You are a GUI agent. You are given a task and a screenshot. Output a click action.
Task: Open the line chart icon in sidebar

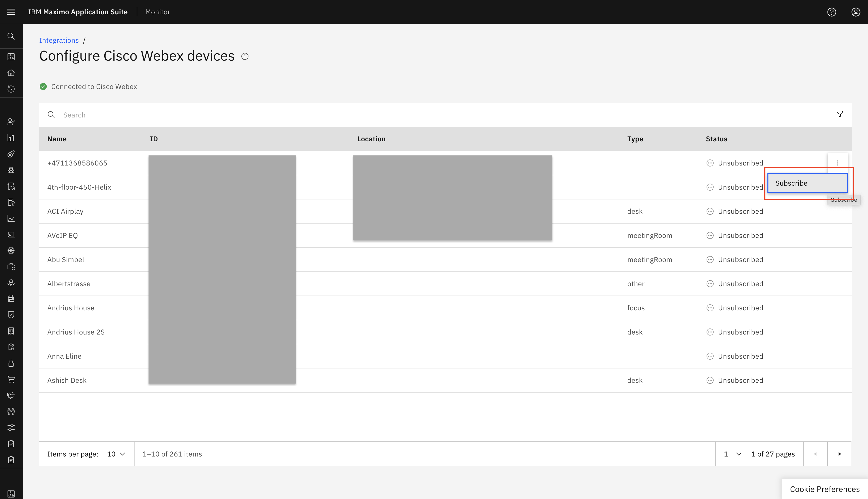tap(11, 218)
